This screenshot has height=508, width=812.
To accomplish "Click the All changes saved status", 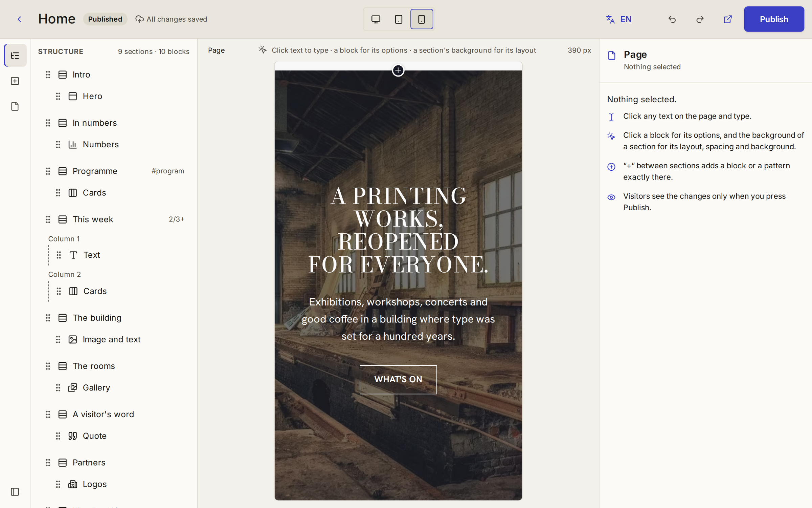I will (x=171, y=19).
